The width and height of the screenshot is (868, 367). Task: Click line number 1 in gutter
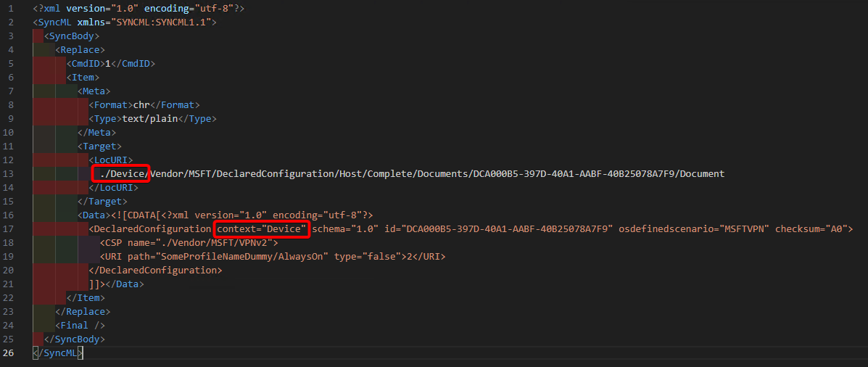pos(12,9)
